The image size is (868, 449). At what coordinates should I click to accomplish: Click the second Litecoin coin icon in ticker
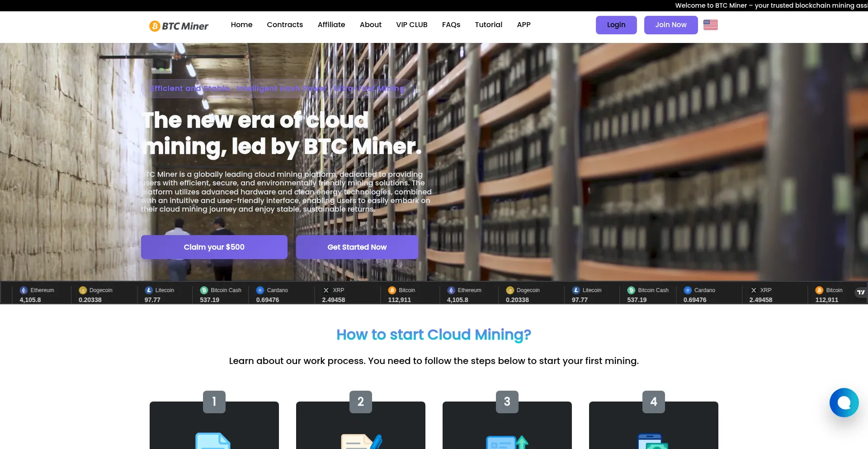click(576, 290)
